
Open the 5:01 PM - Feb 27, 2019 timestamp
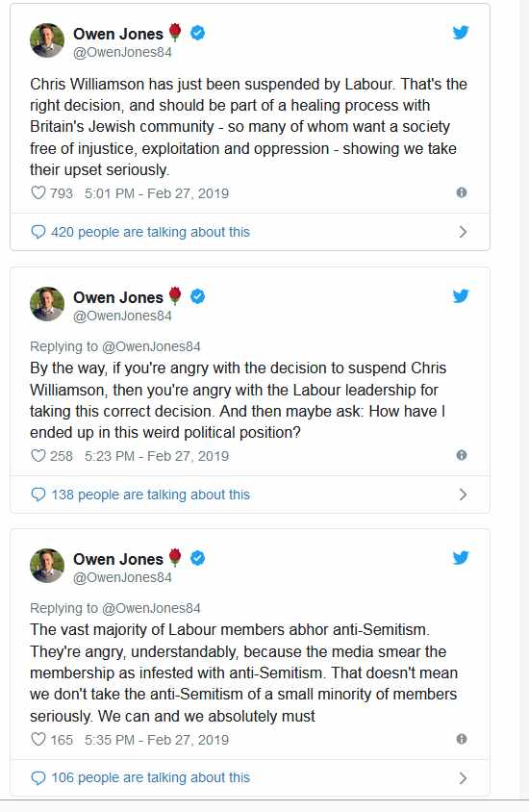[157, 193]
